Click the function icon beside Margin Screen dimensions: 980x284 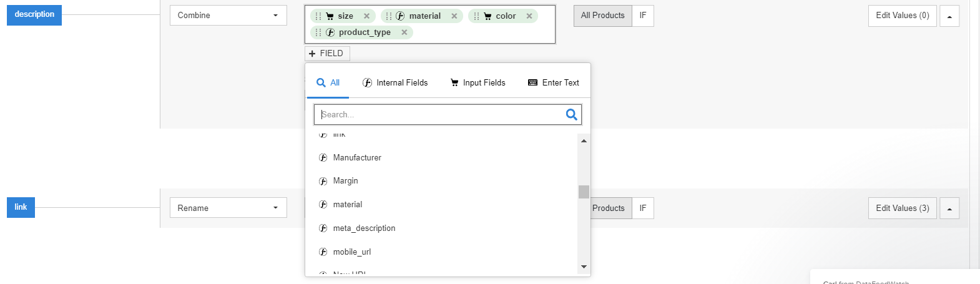(x=323, y=181)
